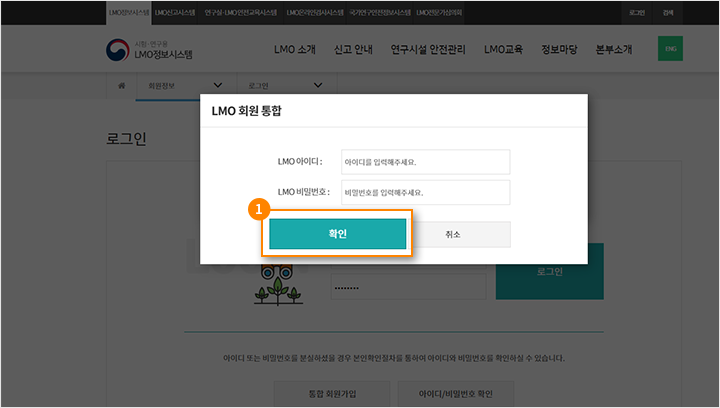Switch language with the ENG button
The image size is (720, 408).
point(670,49)
